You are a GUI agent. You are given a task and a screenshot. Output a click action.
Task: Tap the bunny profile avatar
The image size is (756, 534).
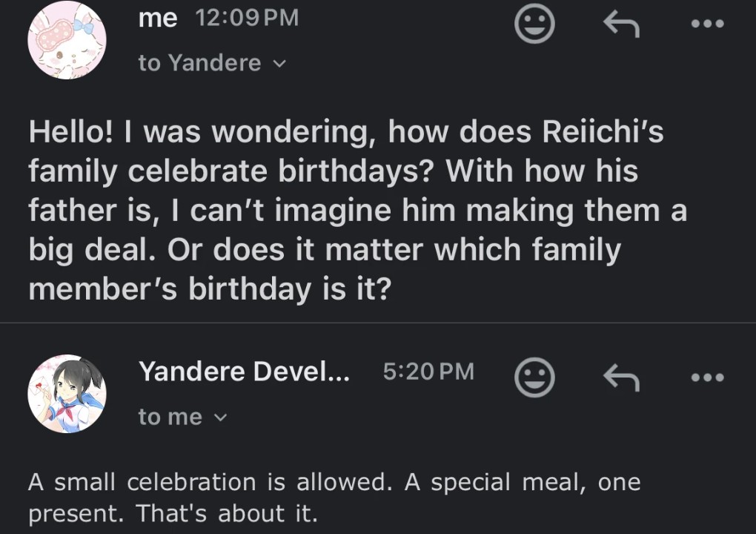coord(67,40)
